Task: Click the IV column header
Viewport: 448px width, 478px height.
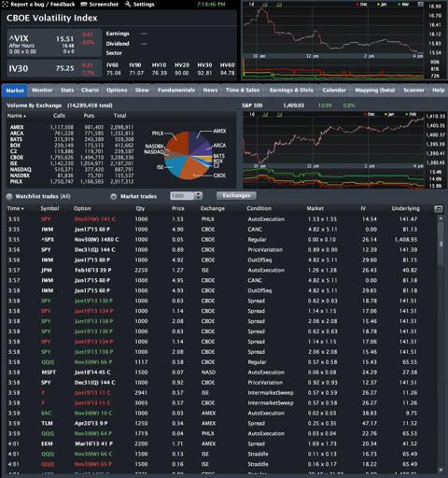Action: click(x=363, y=208)
